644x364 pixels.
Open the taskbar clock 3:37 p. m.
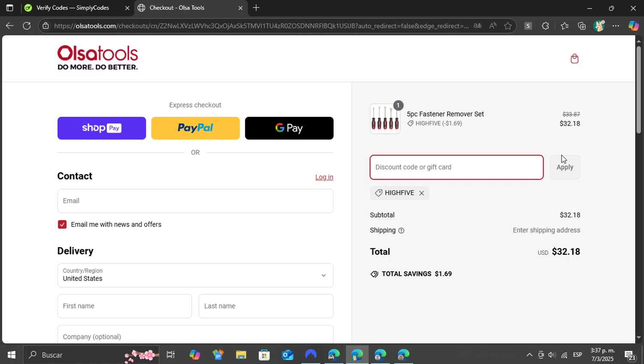tap(602, 355)
